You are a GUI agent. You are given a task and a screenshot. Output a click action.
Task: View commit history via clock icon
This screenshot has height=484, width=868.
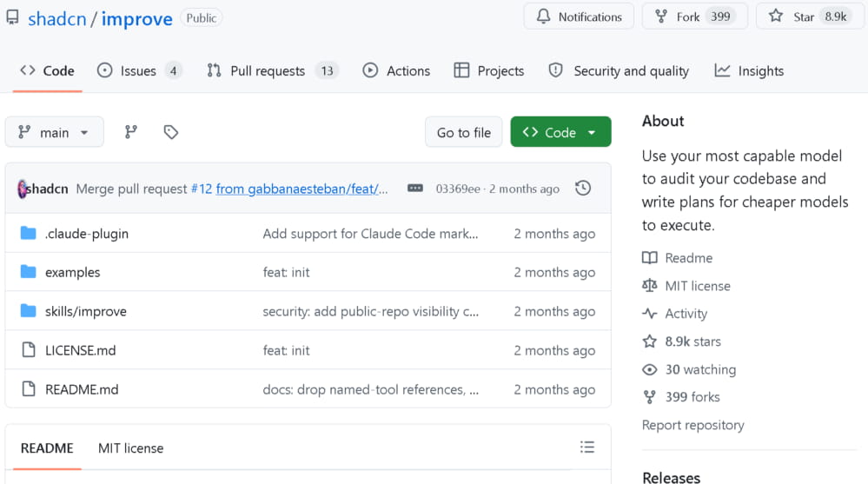(582, 189)
